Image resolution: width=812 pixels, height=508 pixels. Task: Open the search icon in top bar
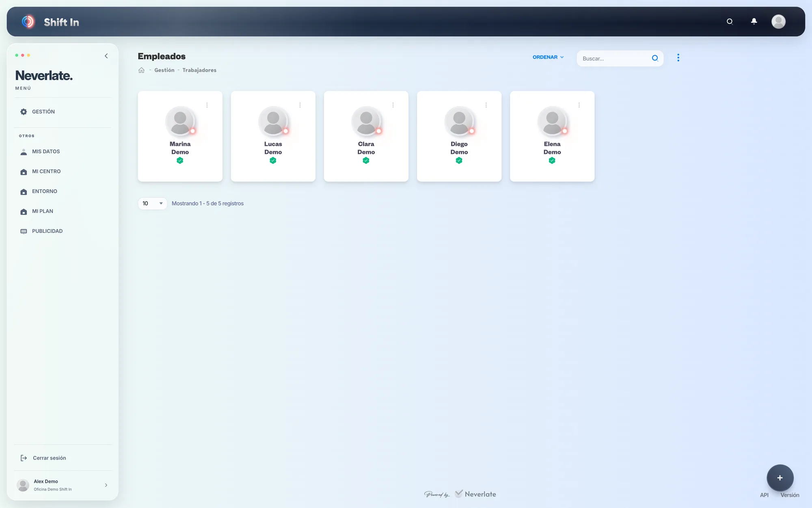730,22
